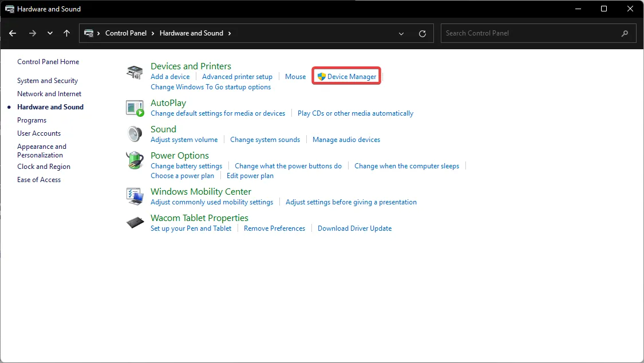
Task: Click Adjust system volume link
Action: pyautogui.click(x=184, y=140)
